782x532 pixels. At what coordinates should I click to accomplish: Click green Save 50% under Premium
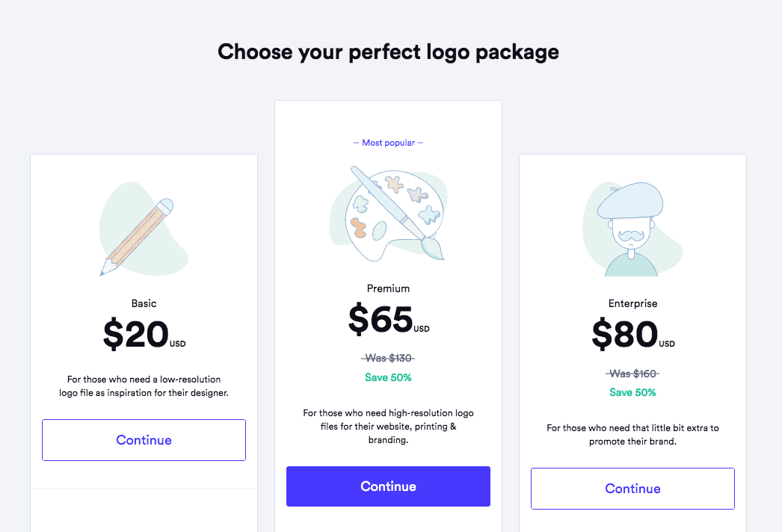coord(388,377)
